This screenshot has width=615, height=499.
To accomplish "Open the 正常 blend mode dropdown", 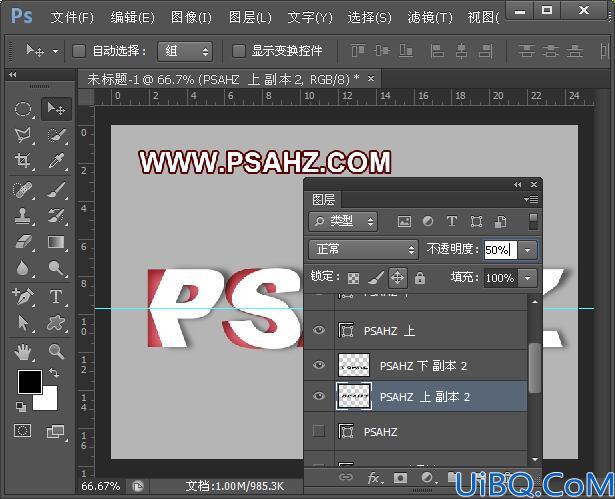I will point(363,250).
